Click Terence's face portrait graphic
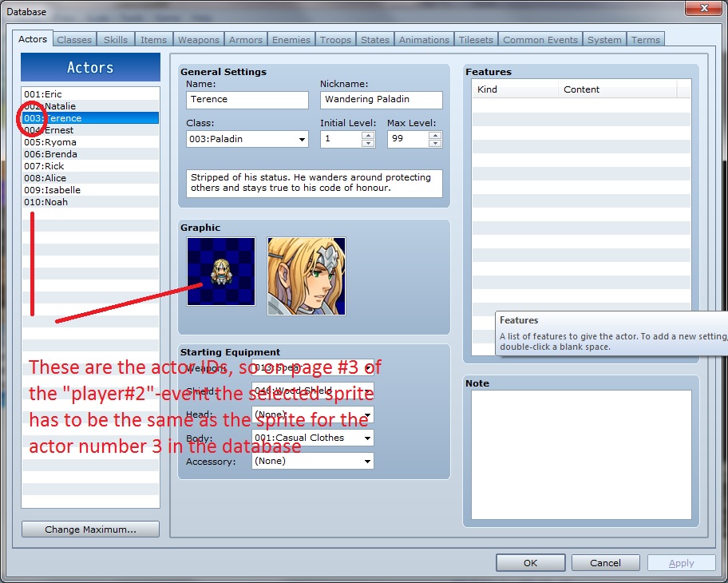Viewport: 728px width, 583px height. click(306, 276)
